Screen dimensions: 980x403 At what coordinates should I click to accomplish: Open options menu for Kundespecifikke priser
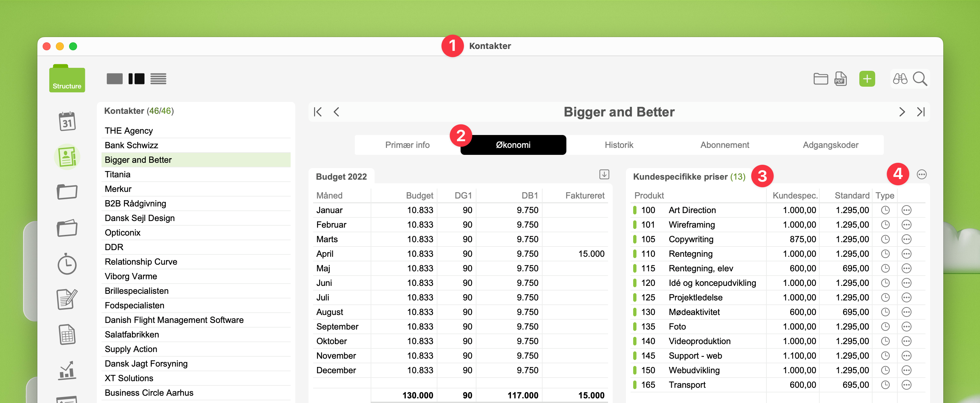921,174
